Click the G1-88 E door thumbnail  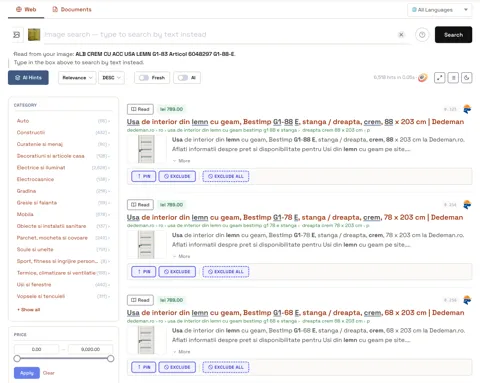[146, 149]
